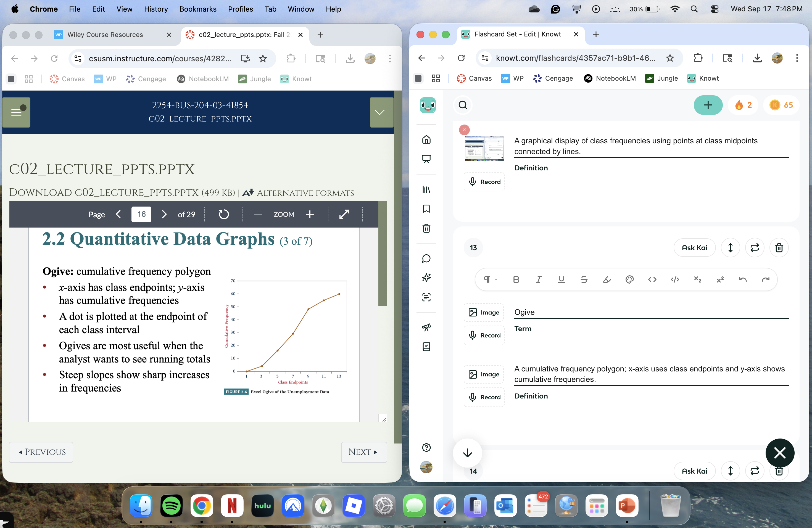The image size is (812, 528).
Task: Click the Knowt search magnifier icon
Action: click(x=463, y=105)
